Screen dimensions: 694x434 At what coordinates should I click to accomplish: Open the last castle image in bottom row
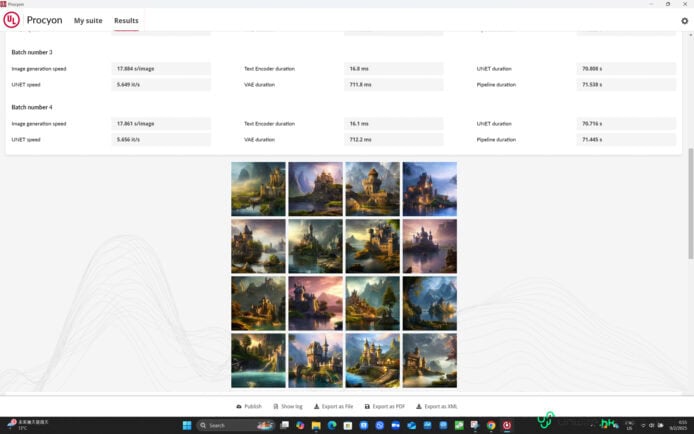[429, 360]
